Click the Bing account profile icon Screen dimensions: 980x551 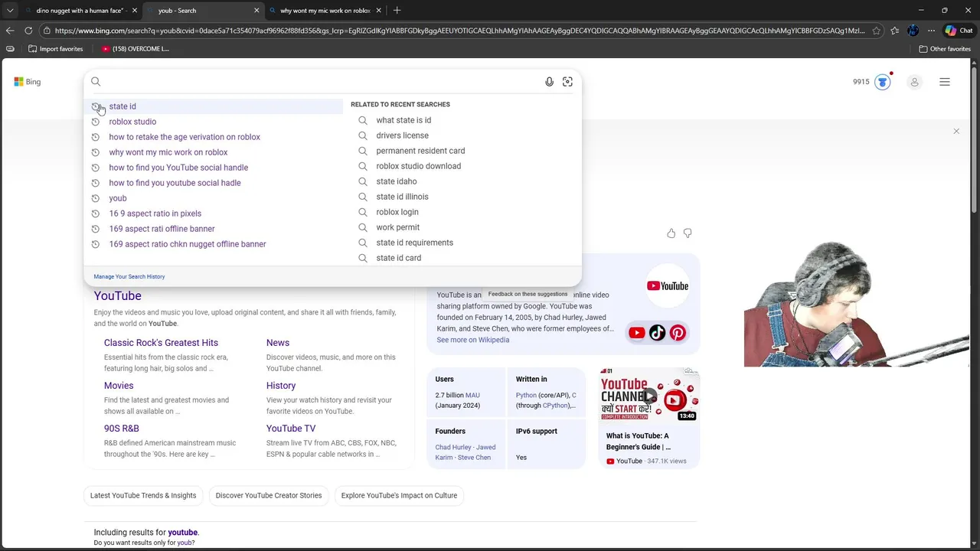pyautogui.click(x=914, y=82)
